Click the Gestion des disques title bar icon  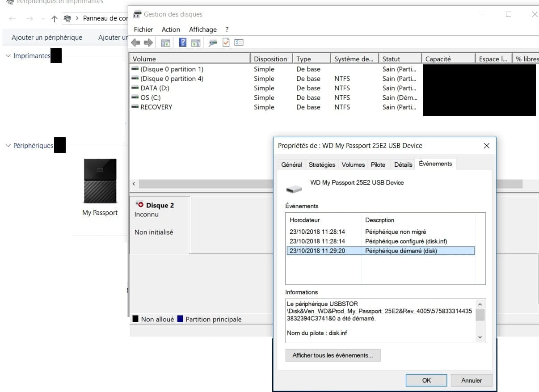pyautogui.click(x=138, y=14)
